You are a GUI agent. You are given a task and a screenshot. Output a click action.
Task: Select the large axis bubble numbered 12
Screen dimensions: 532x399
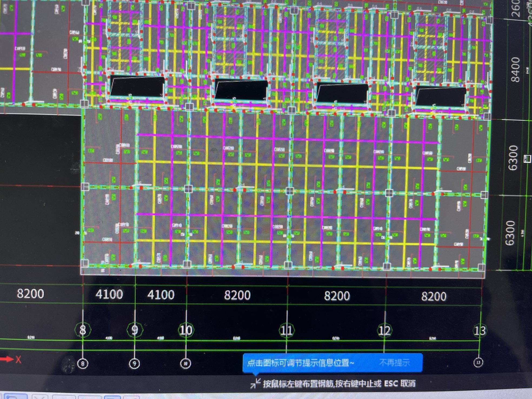pos(384,331)
